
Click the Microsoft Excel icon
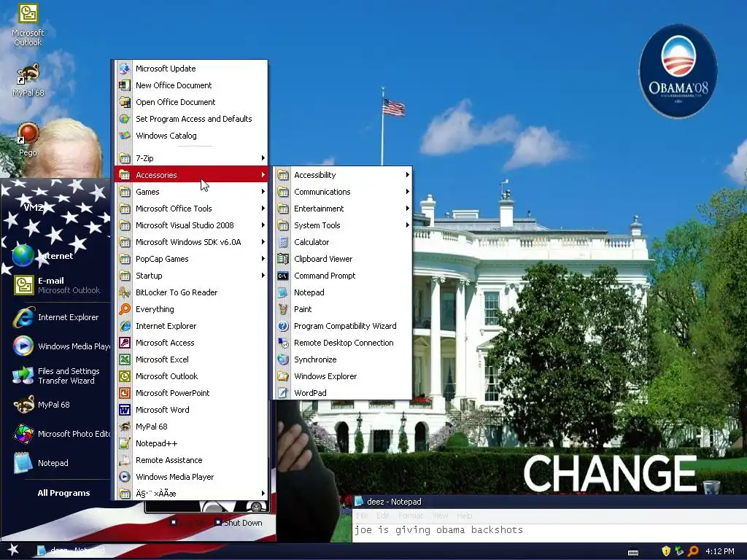(x=125, y=359)
